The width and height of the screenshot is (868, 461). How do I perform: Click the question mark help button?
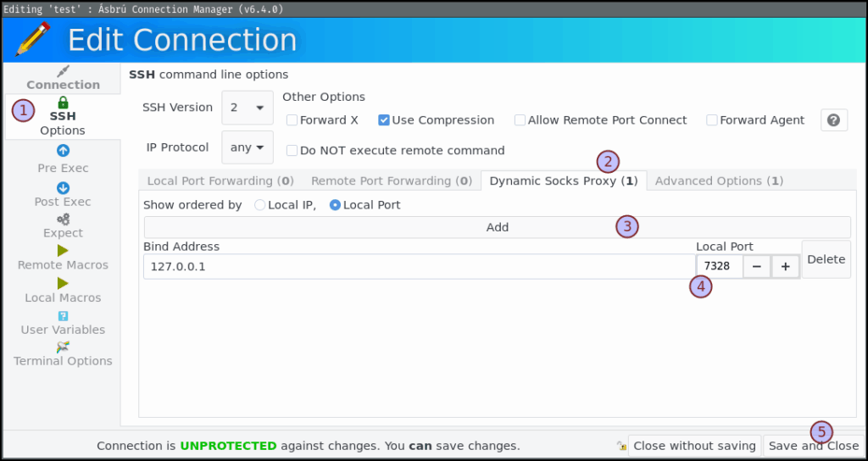pos(834,120)
